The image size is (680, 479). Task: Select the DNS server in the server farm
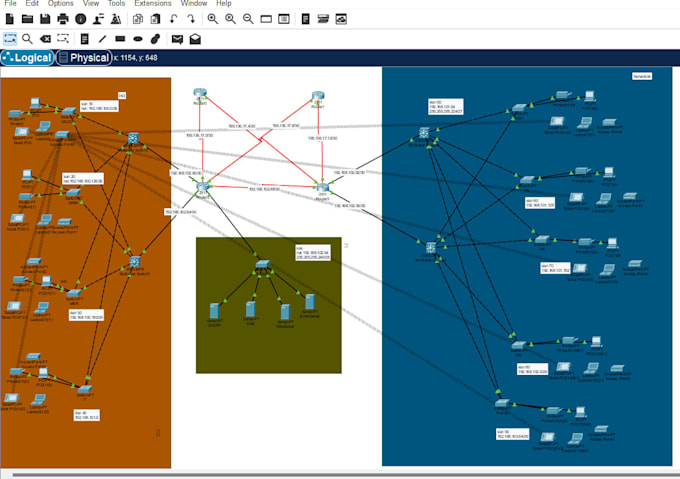click(250, 309)
